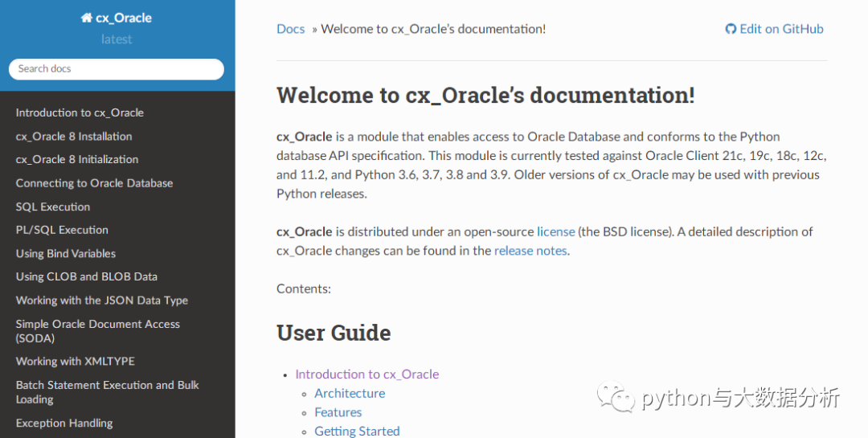Select cx_Oracle 8 Installation in sidebar

click(74, 136)
